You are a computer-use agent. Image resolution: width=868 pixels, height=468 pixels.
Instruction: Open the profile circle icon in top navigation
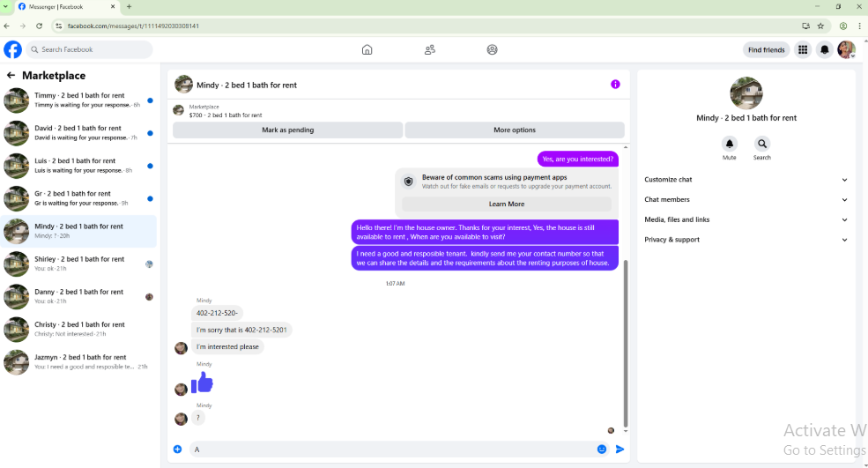492,50
